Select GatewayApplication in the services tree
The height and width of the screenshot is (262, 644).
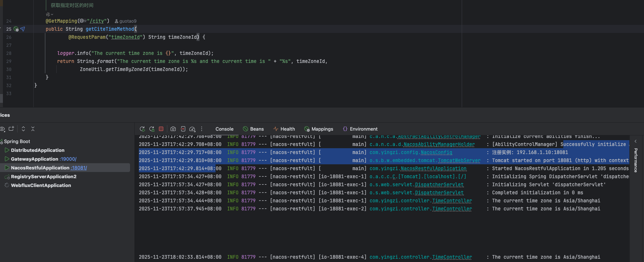(x=34, y=159)
